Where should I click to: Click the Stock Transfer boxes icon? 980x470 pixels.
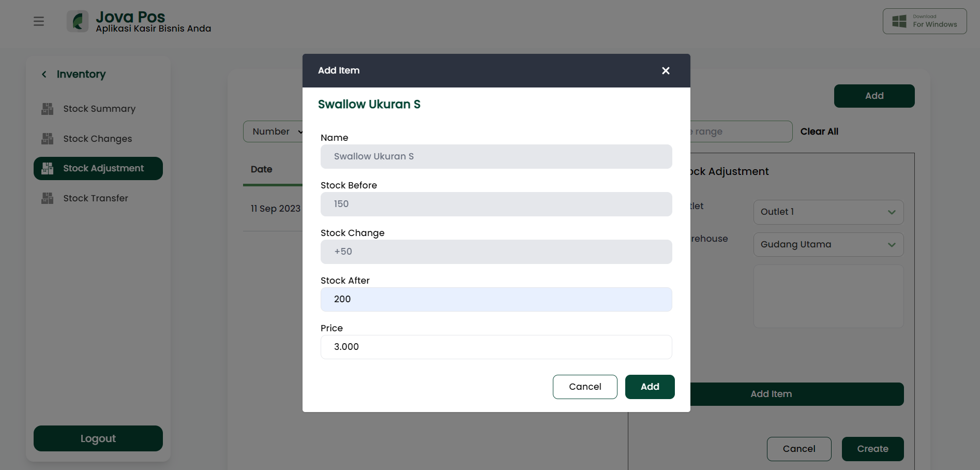click(48, 198)
